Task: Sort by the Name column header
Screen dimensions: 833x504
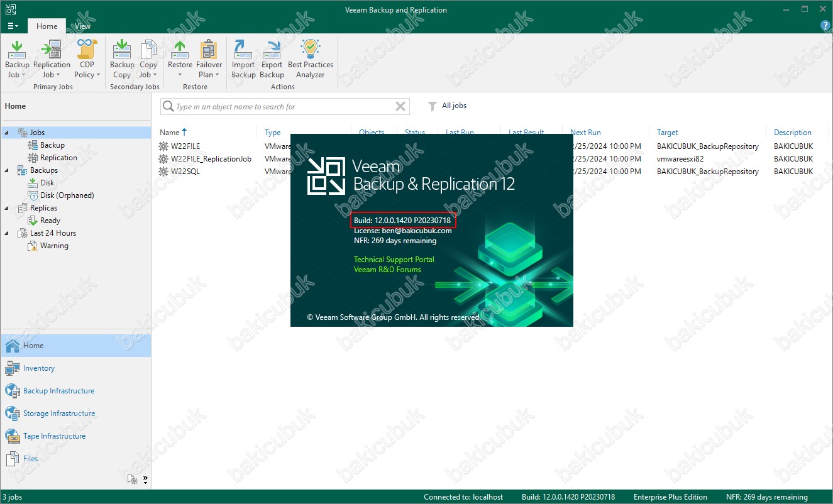Action: [170, 133]
